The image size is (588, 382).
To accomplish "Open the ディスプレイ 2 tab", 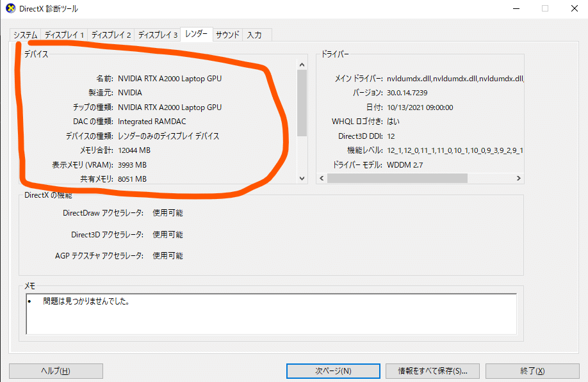I will pos(111,36).
